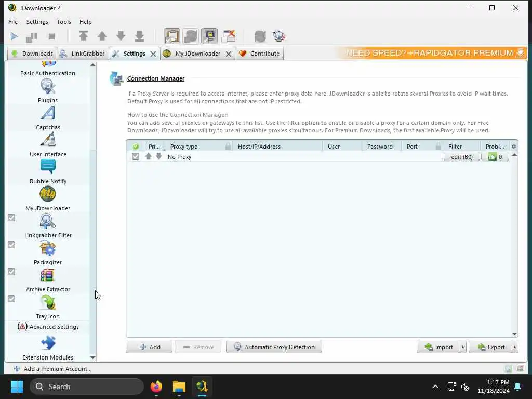The image size is (532, 399).
Task: Click the update check globe icon
Action: tap(279, 36)
